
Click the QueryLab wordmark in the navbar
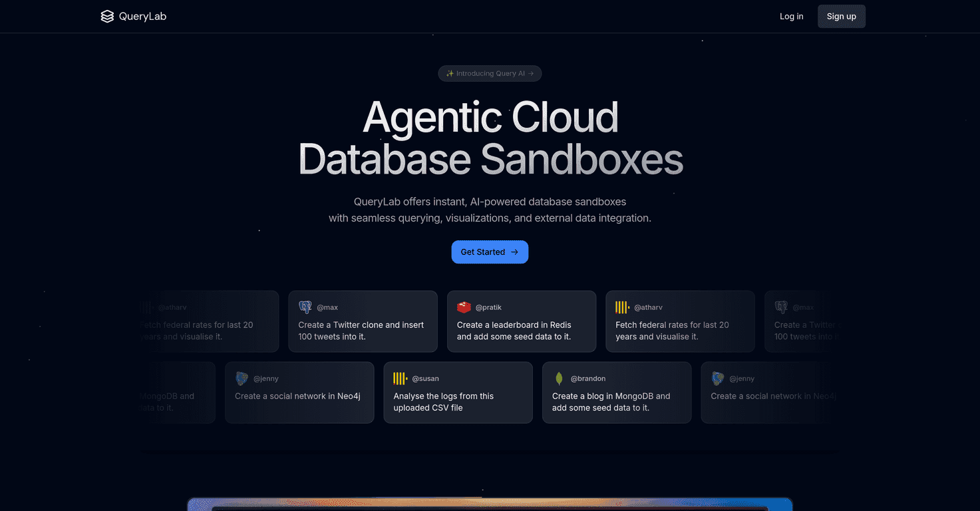[x=141, y=16]
